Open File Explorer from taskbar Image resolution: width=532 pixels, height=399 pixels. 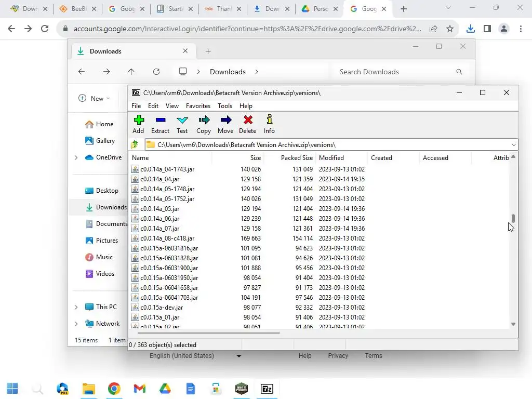tap(88, 389)
